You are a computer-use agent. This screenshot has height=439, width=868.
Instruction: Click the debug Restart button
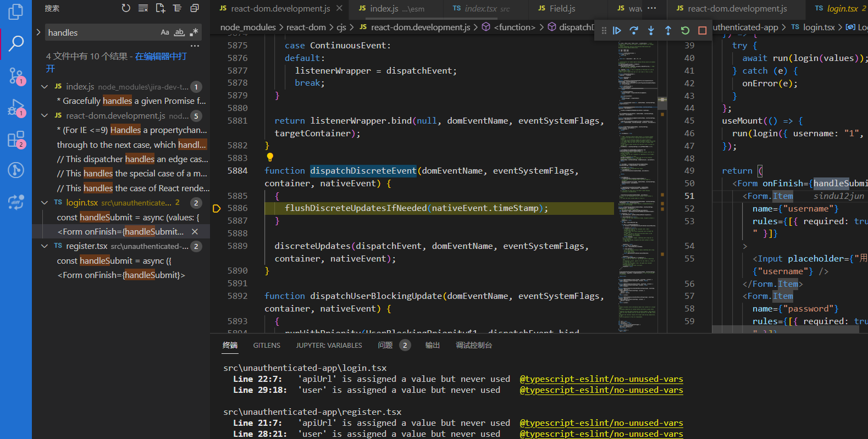click(x=685, y=31)
